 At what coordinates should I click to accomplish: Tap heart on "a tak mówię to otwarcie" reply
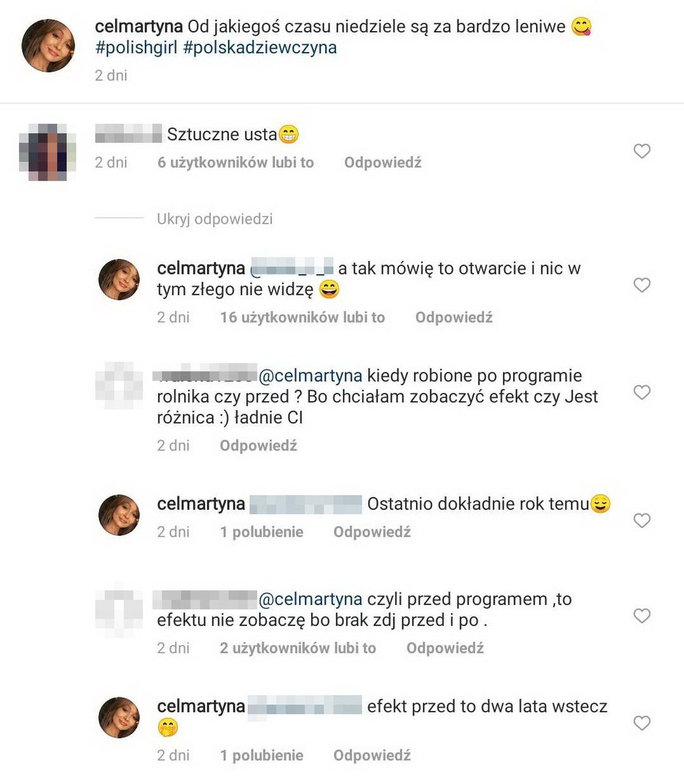(x=642, y=285)
